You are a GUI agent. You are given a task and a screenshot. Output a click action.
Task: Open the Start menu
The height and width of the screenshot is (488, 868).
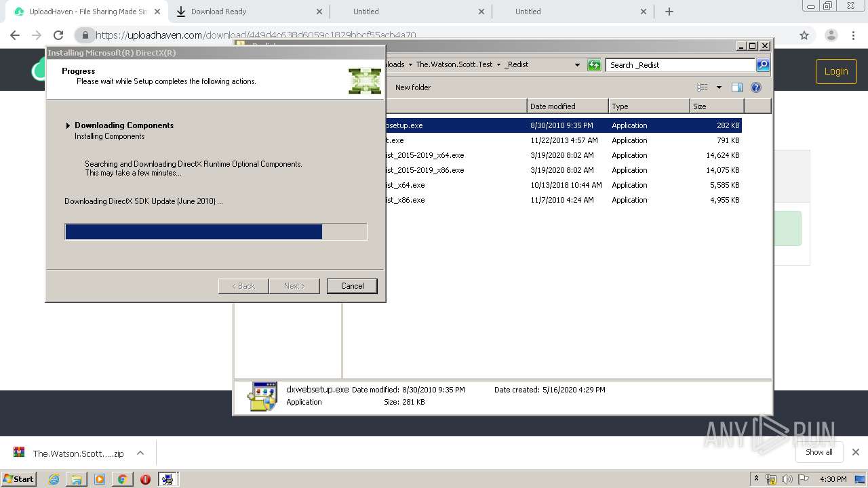click(19, 479)
